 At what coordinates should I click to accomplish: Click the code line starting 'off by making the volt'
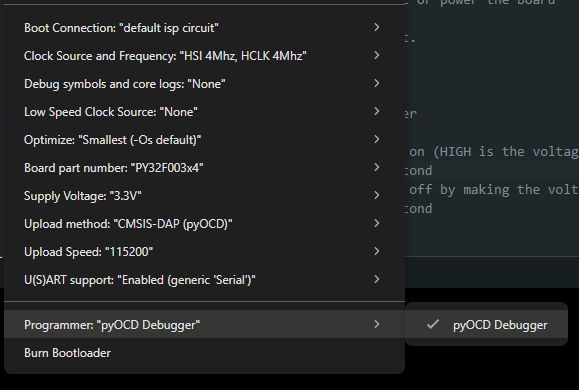pos(494,190)
